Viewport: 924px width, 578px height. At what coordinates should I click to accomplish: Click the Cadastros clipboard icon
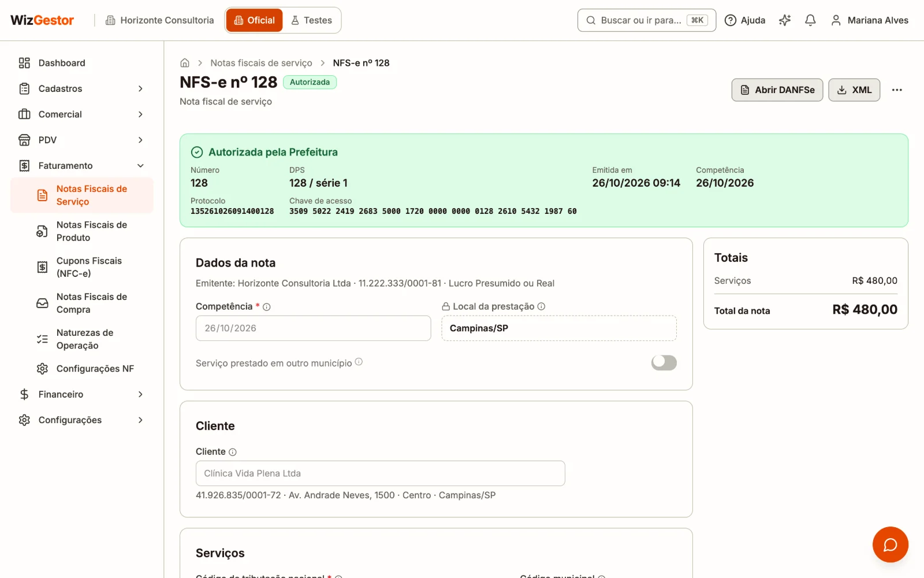[x=24, y=88]
